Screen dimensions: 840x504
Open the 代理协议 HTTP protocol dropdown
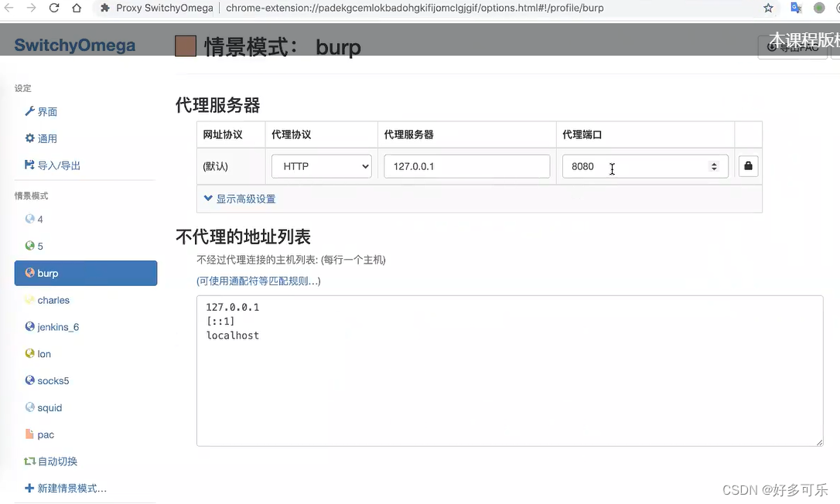tap(321, 165)
